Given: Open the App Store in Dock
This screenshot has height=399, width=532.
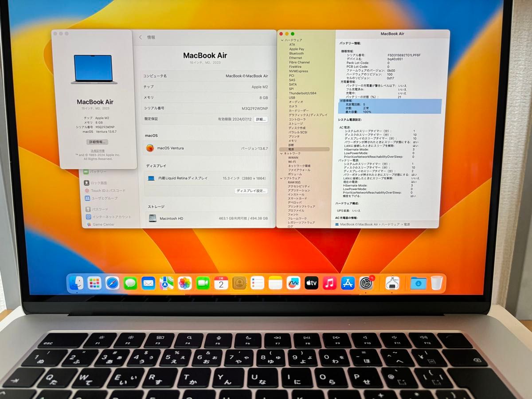Looking at the screenshot, I should point(348,282).
